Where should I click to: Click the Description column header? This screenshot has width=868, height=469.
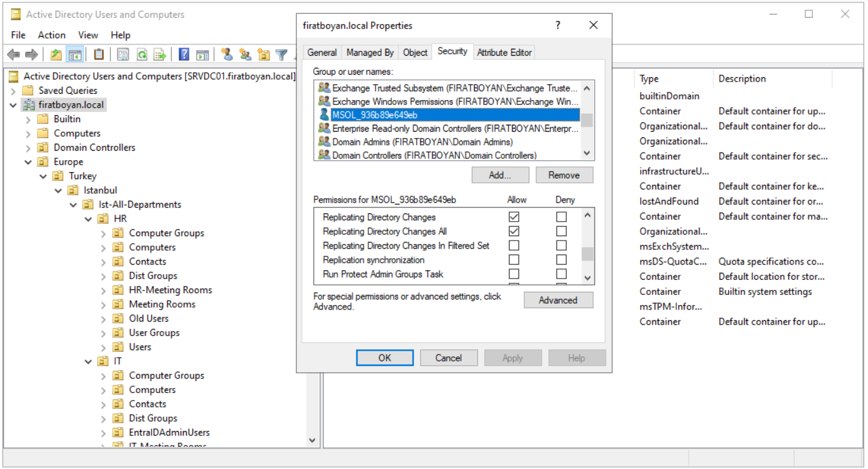point(772,78)
